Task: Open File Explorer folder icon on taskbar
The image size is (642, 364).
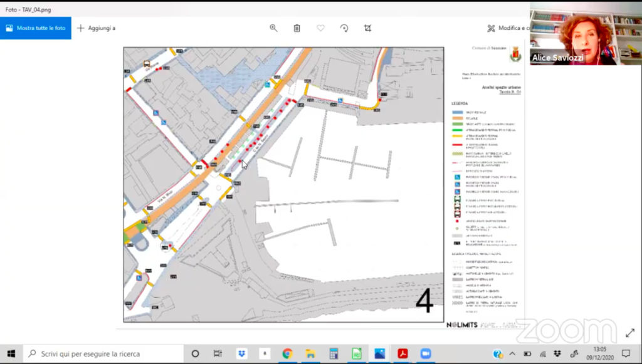Action: click(310, 353)
